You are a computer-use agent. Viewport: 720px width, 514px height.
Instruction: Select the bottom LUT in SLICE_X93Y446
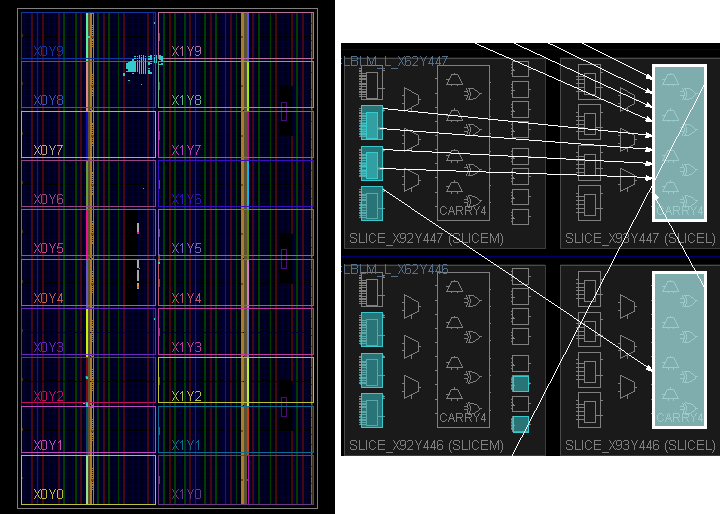(587, 408)
